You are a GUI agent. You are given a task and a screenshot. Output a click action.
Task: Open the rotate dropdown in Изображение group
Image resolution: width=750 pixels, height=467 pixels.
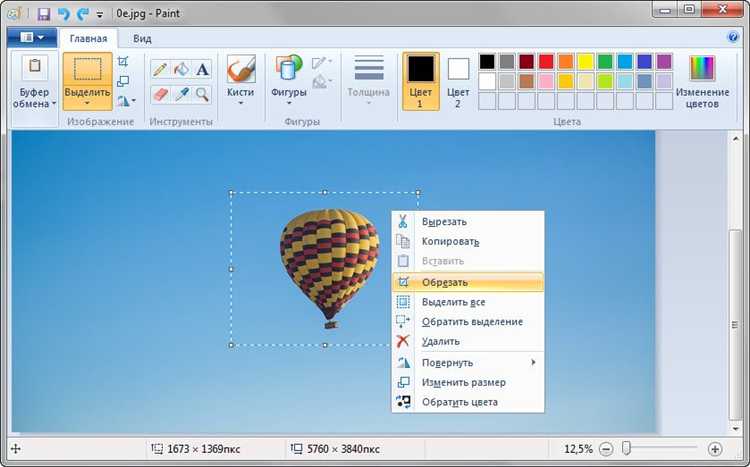pyautogui.click(x=126, y=100)
